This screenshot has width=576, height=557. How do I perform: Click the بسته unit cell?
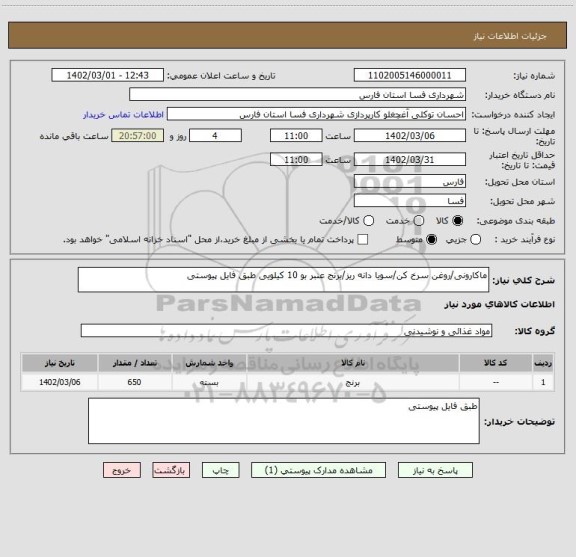point(209,382)
